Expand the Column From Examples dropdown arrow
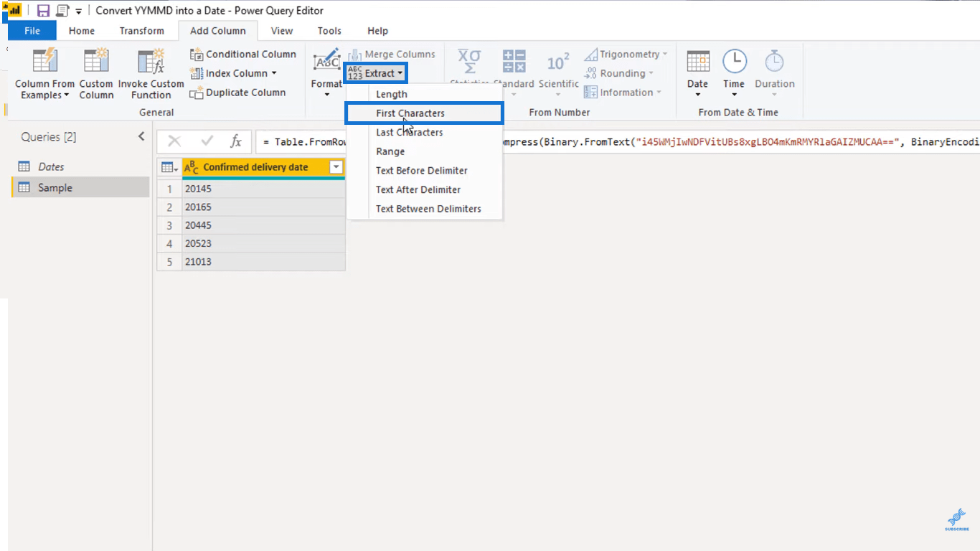 (66, 95)
